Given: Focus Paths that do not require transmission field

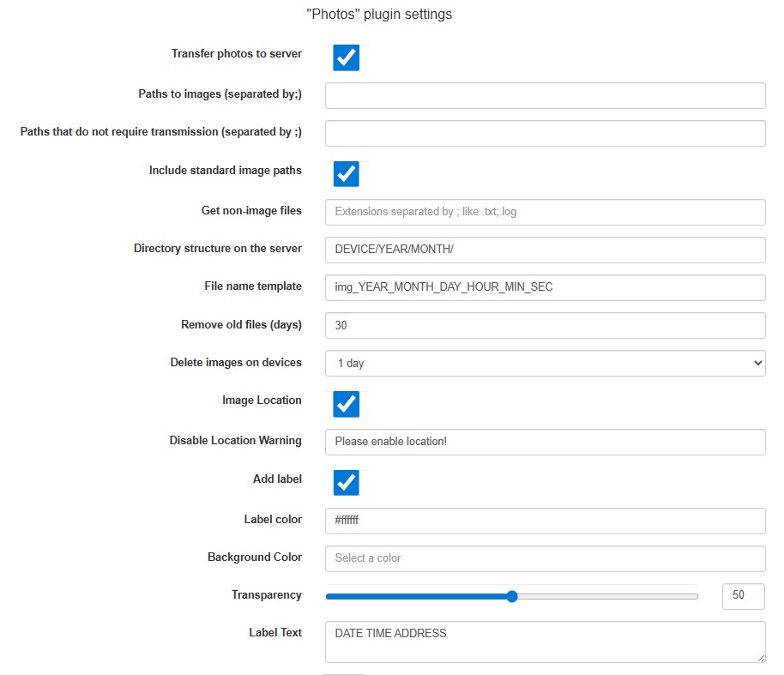Looking at the screenshot, I should pyautogui.click(x=545, y=133).
